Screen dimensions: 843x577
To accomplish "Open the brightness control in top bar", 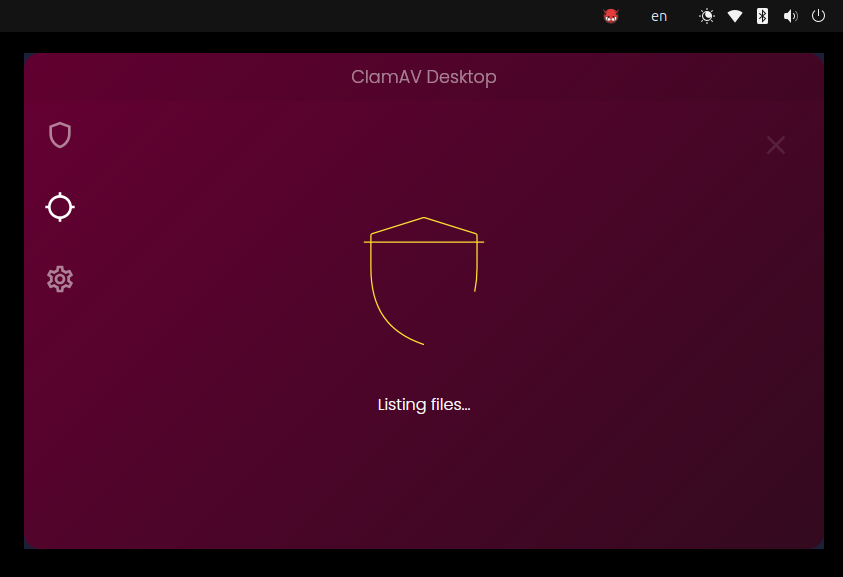I will pos(707,16).
